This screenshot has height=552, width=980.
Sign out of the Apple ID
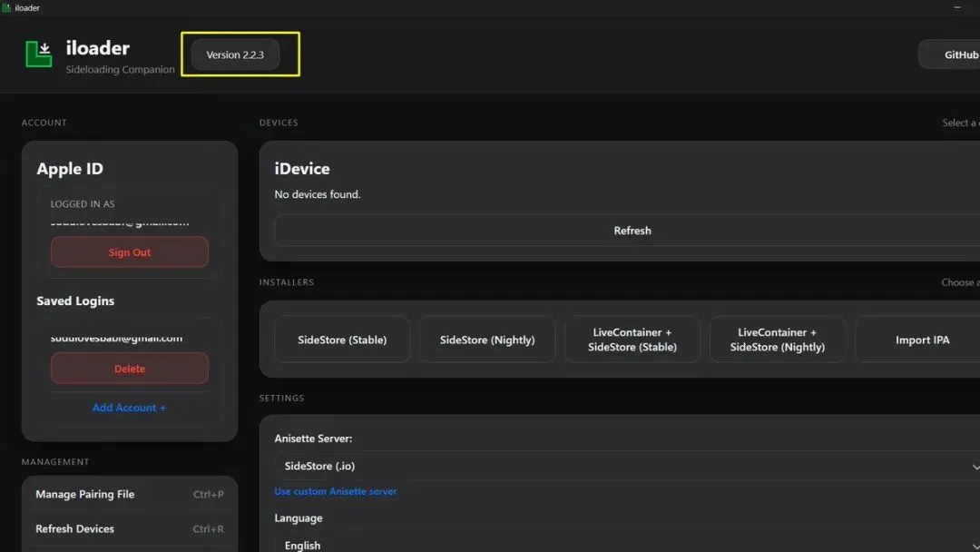(130, 252)
